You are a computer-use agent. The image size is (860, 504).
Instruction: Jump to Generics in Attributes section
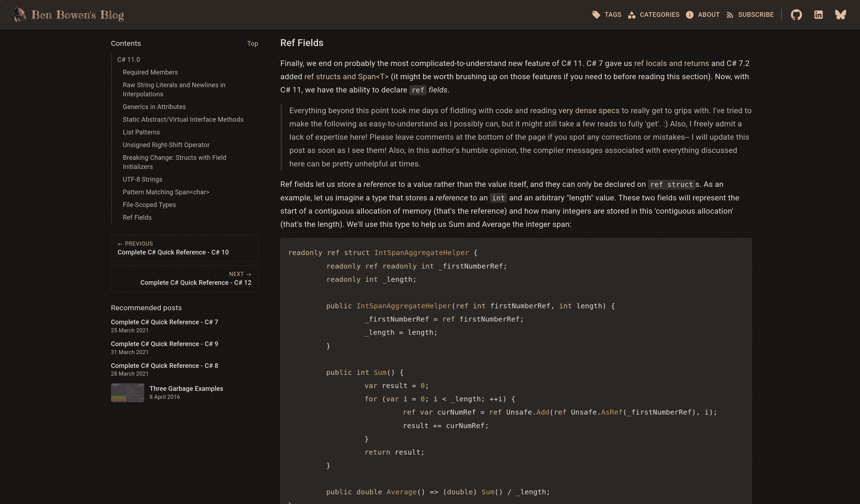154,107
